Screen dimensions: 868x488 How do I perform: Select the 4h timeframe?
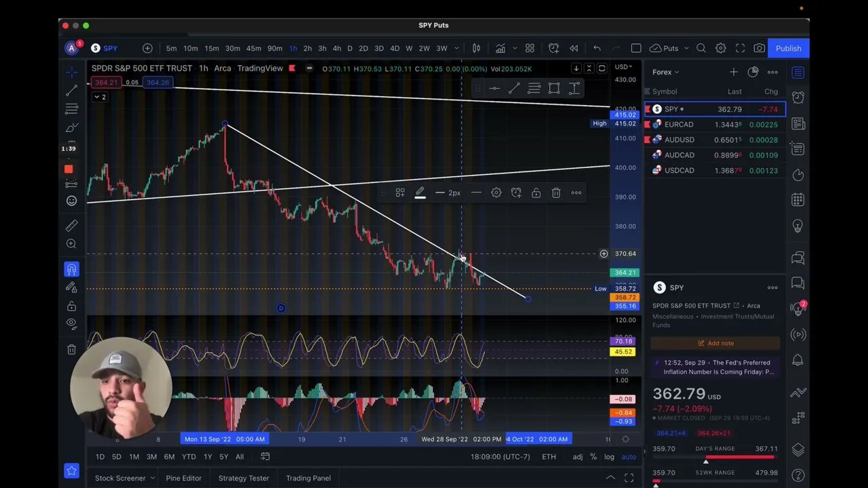click(336, 48)
